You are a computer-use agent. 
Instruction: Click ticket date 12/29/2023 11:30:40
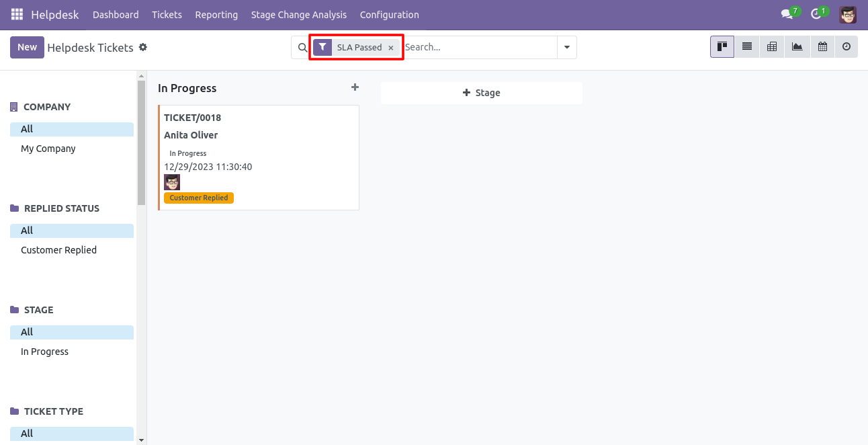208,167
